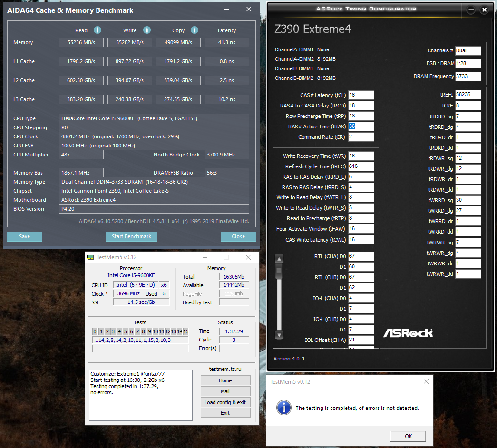This screenshot has height=448, width=497.
Task: Click the Close button in AIDA64
Action: click(238, 236)
